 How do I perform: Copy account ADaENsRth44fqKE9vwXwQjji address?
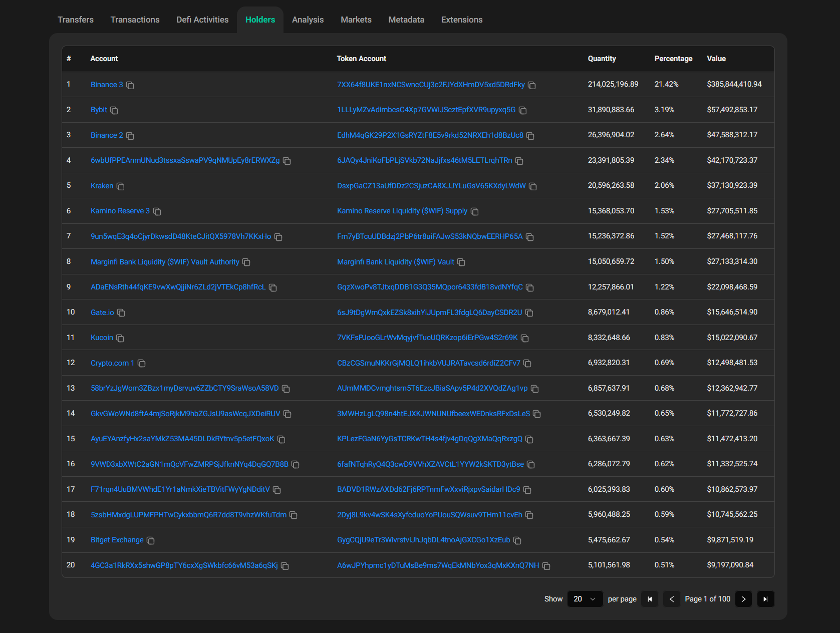[x=273, y=287]
